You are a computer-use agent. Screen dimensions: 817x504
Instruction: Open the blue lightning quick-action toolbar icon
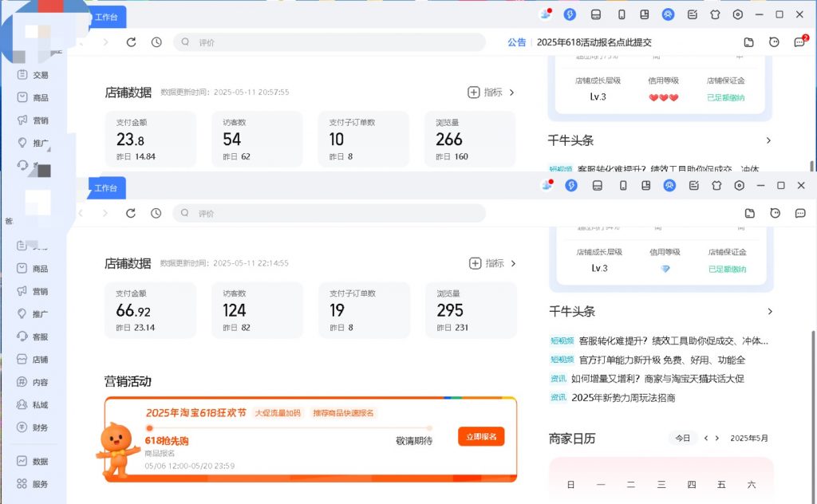(570, 185)
